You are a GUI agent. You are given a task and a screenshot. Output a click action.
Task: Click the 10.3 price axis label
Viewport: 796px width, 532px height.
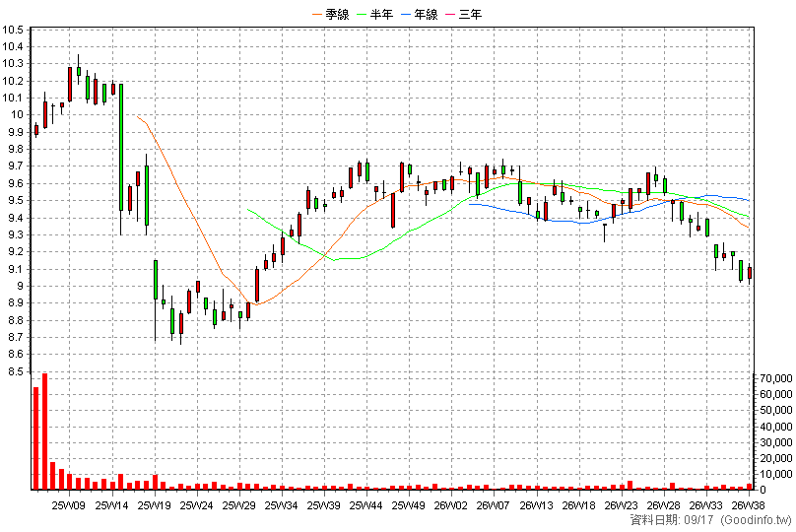point(13,64)
